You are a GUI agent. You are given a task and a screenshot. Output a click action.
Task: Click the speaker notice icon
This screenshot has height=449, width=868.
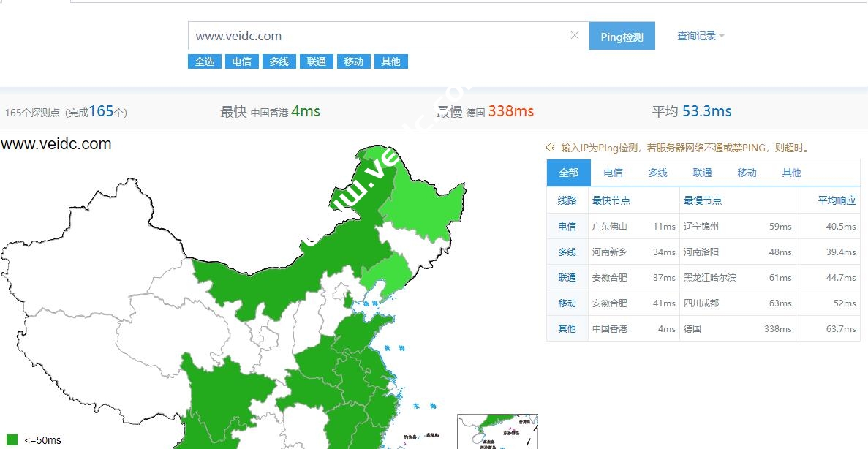(x=550, y=147)
